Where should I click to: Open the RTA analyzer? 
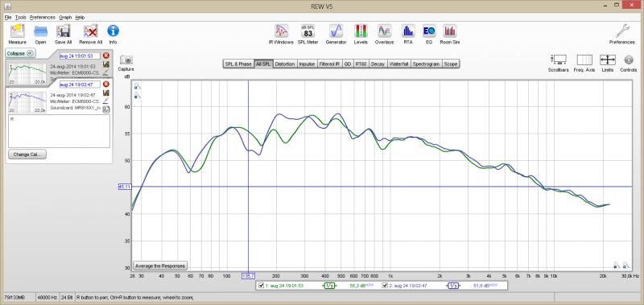click(408, 31)
